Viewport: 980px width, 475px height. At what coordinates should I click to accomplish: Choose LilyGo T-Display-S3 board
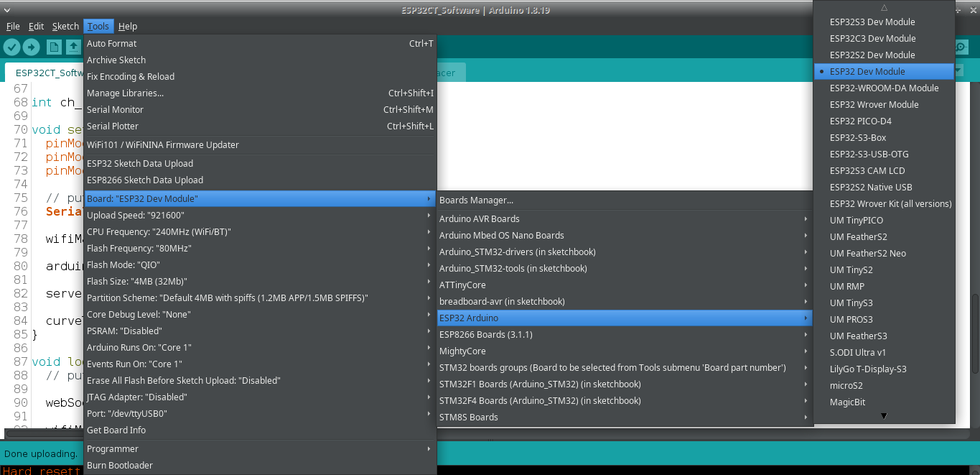[884, 369]
